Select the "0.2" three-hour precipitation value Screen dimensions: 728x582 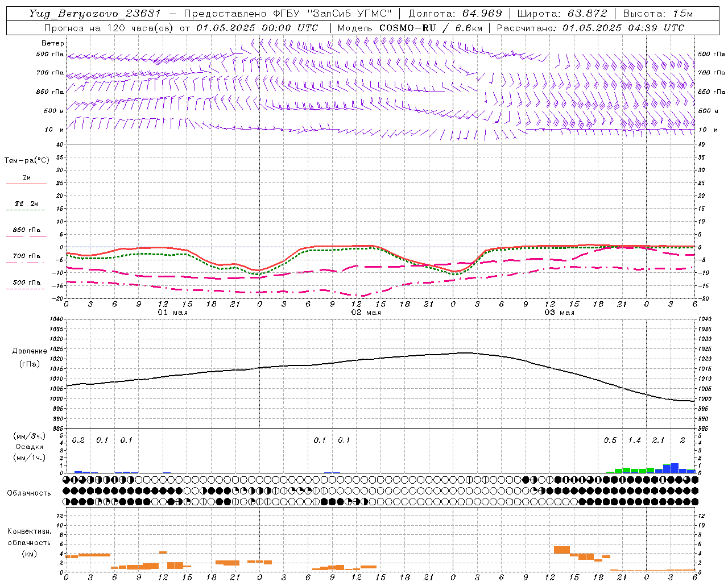(78, 440)
